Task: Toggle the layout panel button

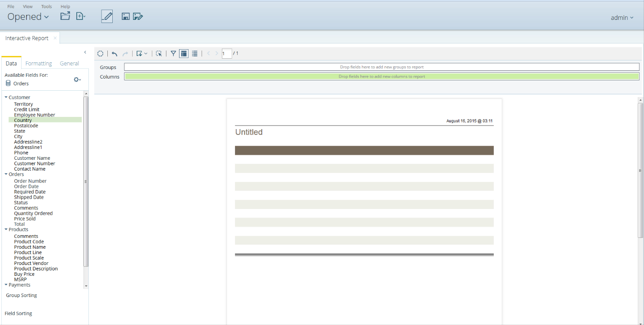Action: coord(184,54)
